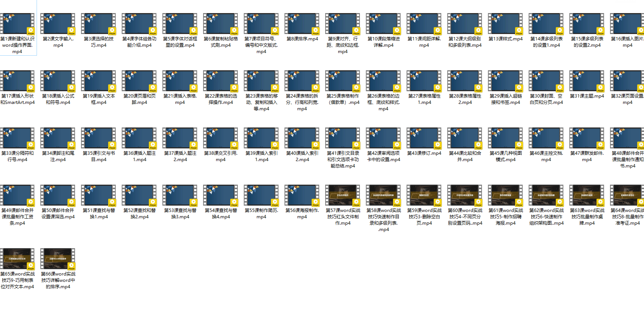Click file name 第21课插入表格.mp4
Viewport: 644px width, 314px height.
[180, 99]
